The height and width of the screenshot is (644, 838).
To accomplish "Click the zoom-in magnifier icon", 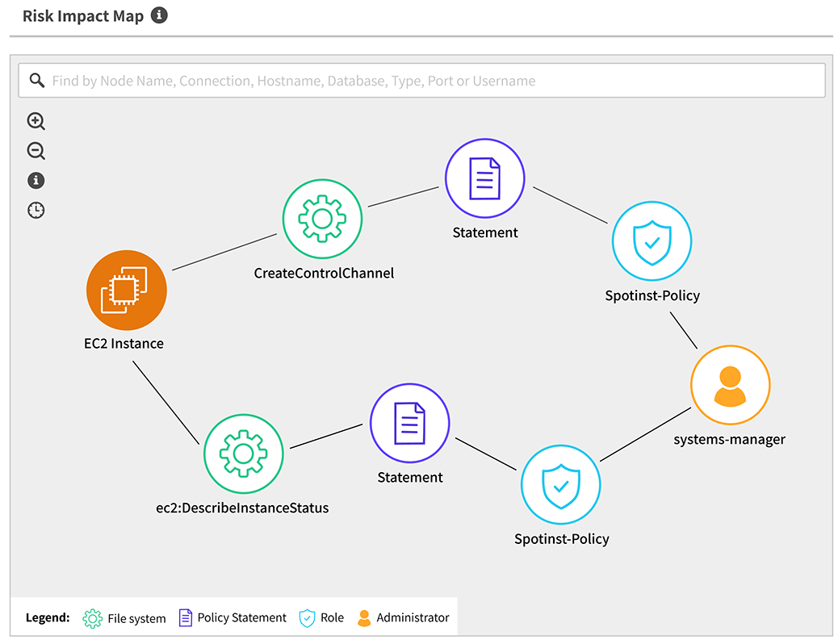I will (x=36, y=121).
